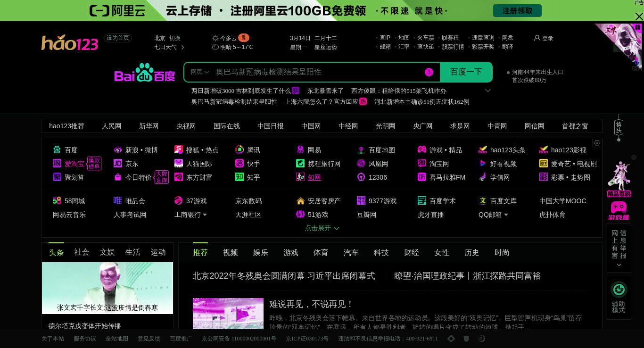This screenshot has height=348, width=644.
Task: Open 网页 search type dropdown
Action: coord(200,72)
